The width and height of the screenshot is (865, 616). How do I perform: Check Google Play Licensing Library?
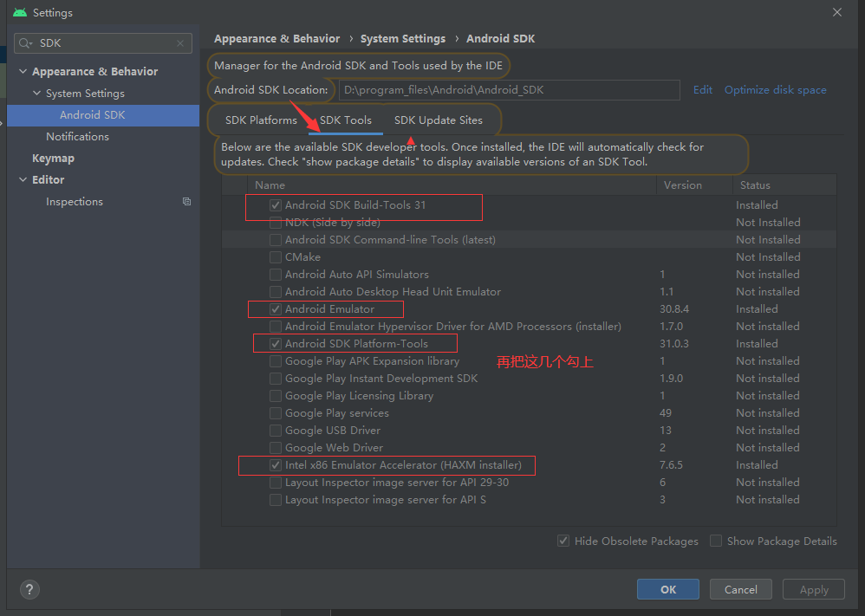(x=276, y=396)
